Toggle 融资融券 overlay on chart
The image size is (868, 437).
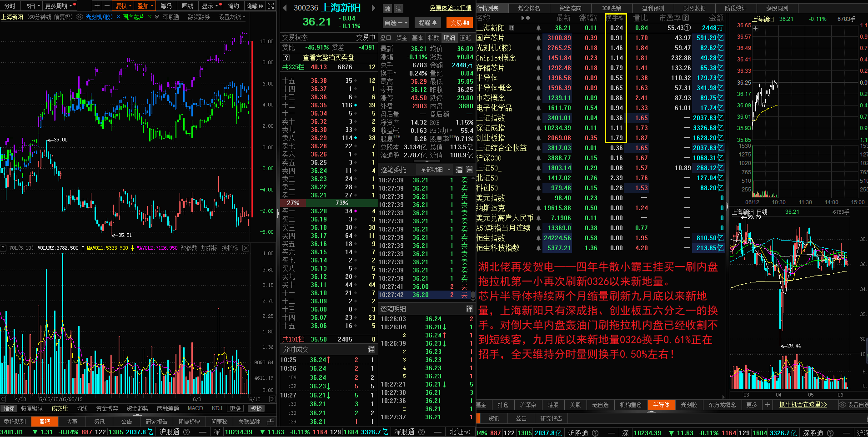[x=199, y=17]
